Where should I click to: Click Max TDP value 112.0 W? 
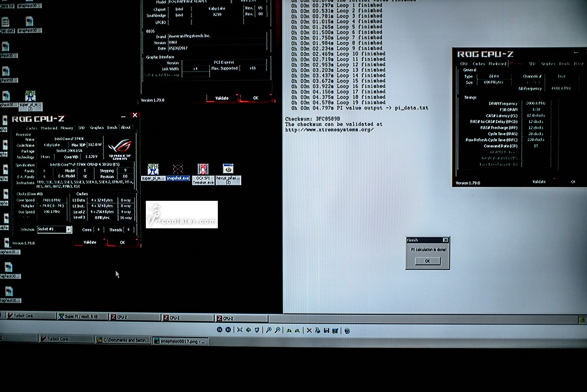pos(95,145)
